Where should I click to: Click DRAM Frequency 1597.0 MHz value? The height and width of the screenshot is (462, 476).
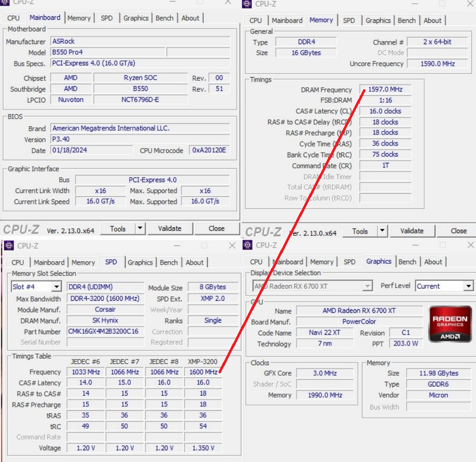385,89
